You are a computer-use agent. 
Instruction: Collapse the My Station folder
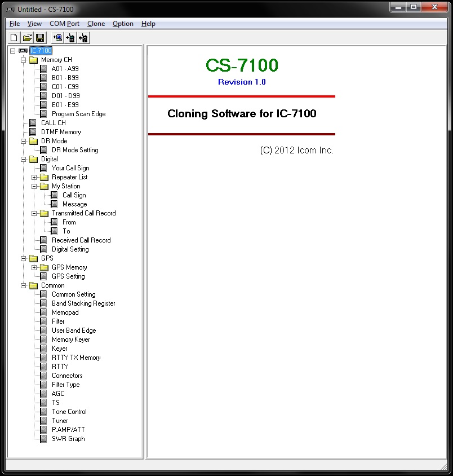click(34, 186)
